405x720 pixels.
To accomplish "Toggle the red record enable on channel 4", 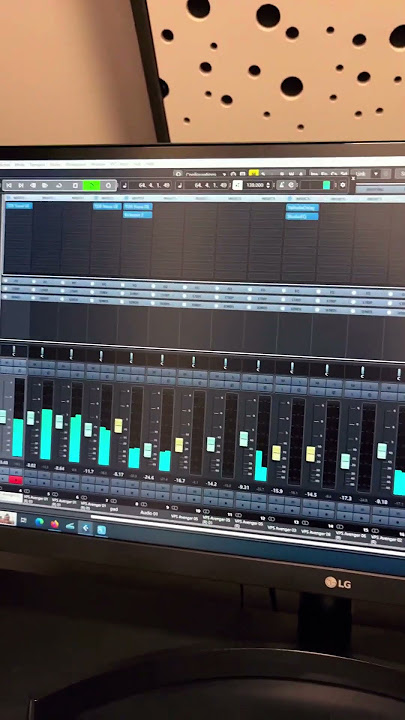I will click(x=16, y=480).
